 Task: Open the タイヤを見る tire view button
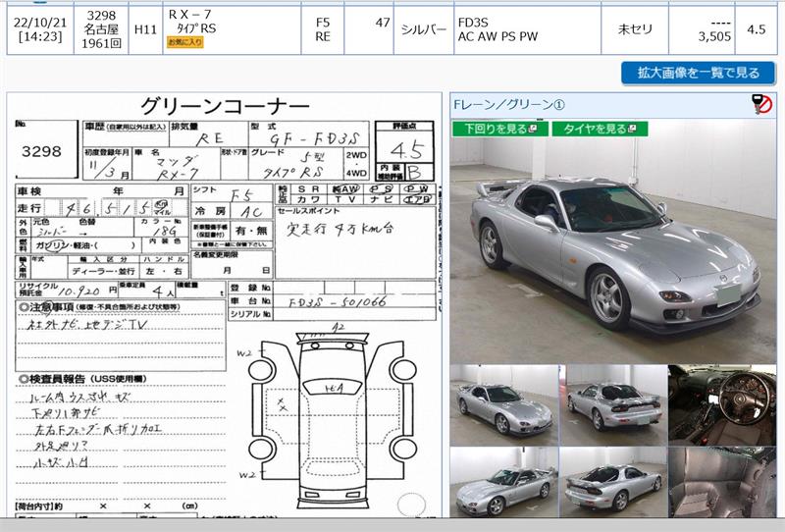pyautogui.click(x=600, y=129)
